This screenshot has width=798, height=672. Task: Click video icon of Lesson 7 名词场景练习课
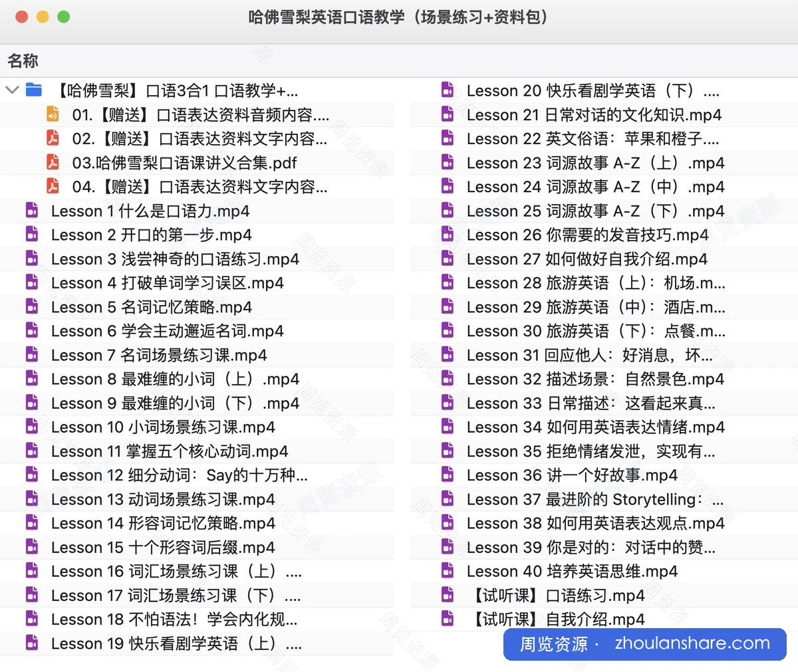(x=32, y=355)
